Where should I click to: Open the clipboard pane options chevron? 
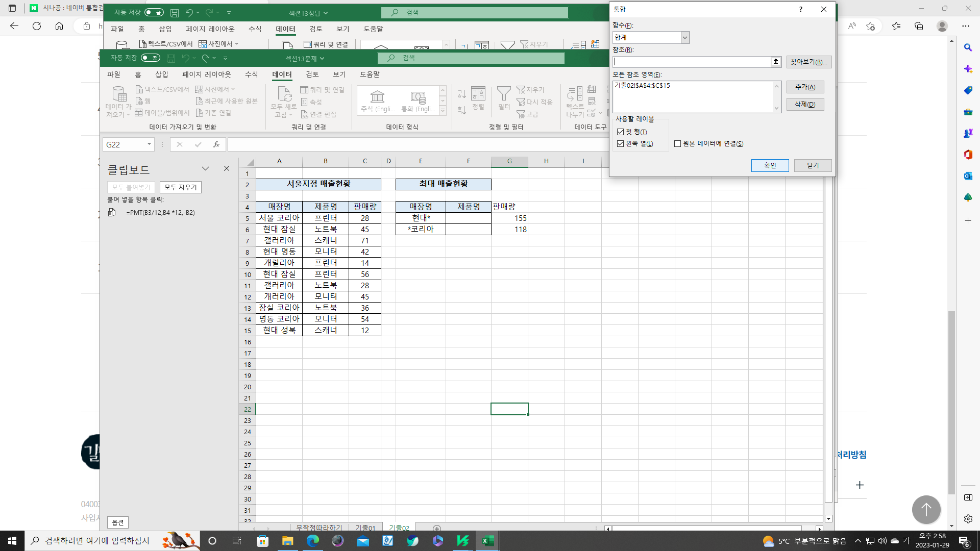[205, 169]
